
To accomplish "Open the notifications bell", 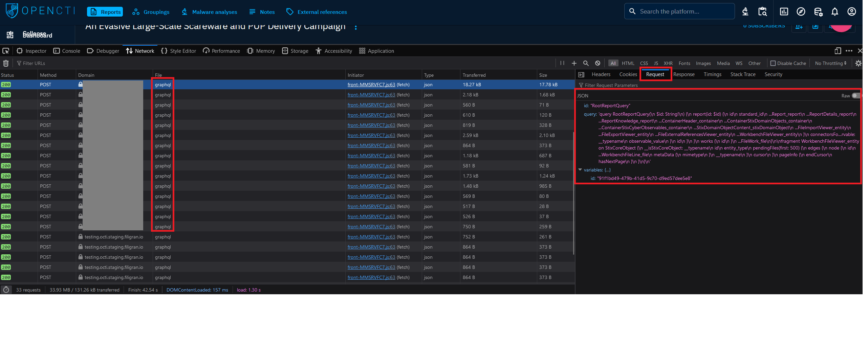I will [835, 12].
